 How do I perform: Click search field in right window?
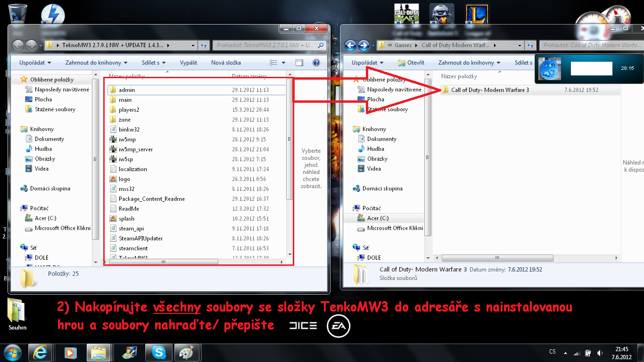[x=591, y=45]
